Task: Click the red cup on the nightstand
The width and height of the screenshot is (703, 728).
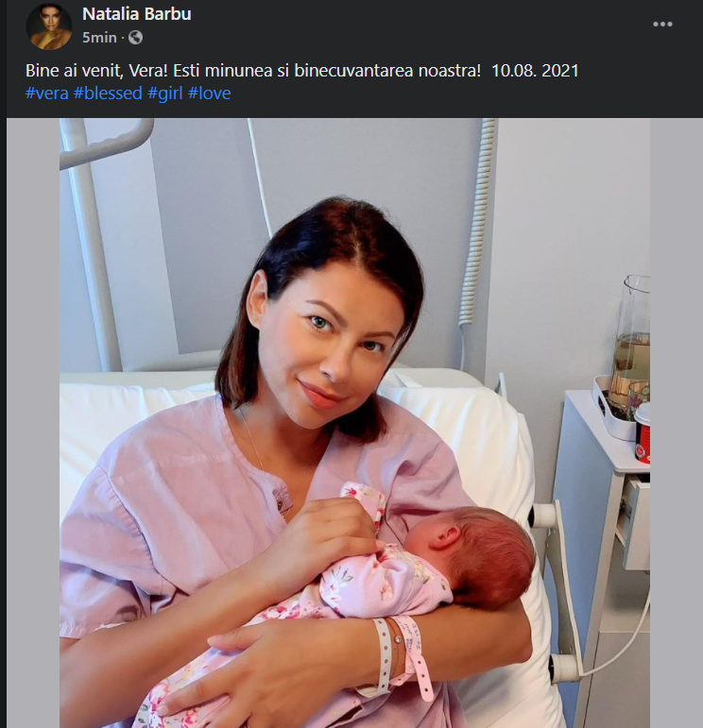Action: click(x=643, y=432)
